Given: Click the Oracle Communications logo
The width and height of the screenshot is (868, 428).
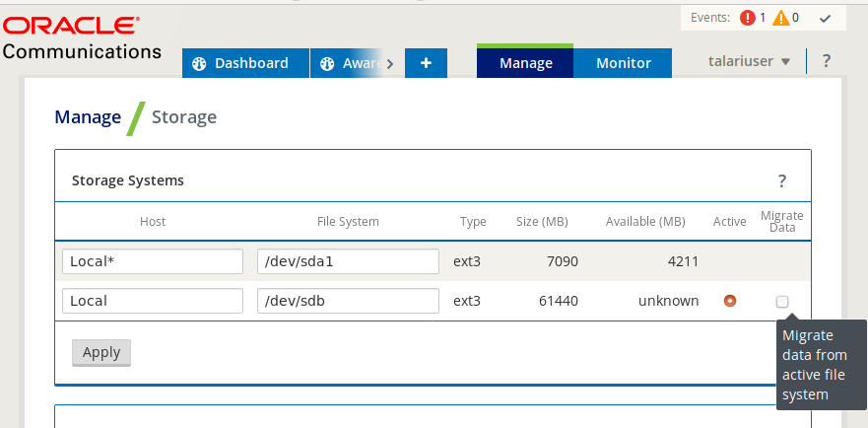Looking at the screenshot, I should [x=82, y=38].
